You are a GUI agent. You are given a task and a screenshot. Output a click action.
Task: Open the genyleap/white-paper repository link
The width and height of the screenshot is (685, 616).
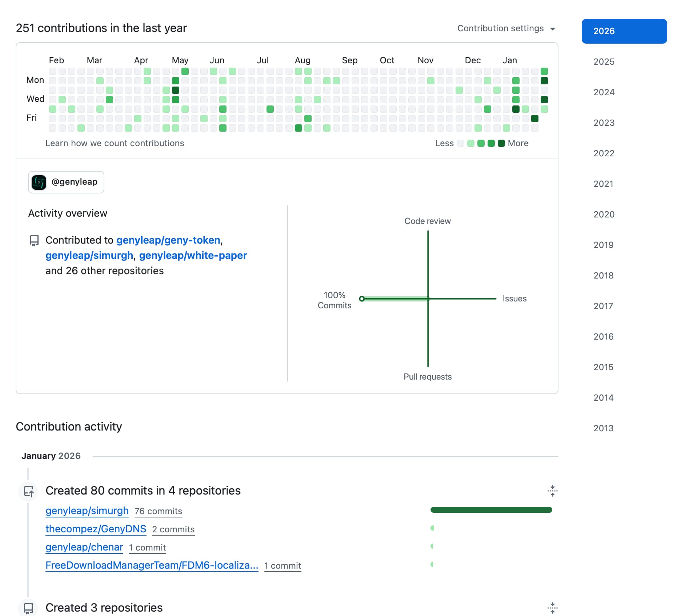[x=193, y=256]
